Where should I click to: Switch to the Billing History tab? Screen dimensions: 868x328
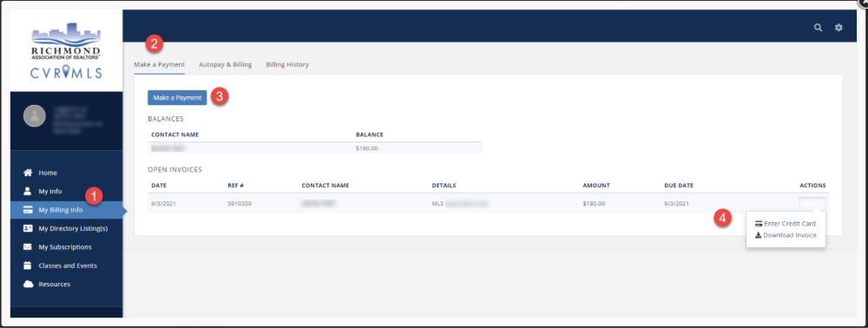pos(287,65)
